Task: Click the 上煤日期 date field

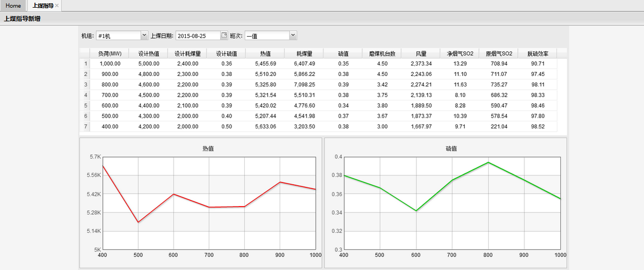Action: [198, 36]
